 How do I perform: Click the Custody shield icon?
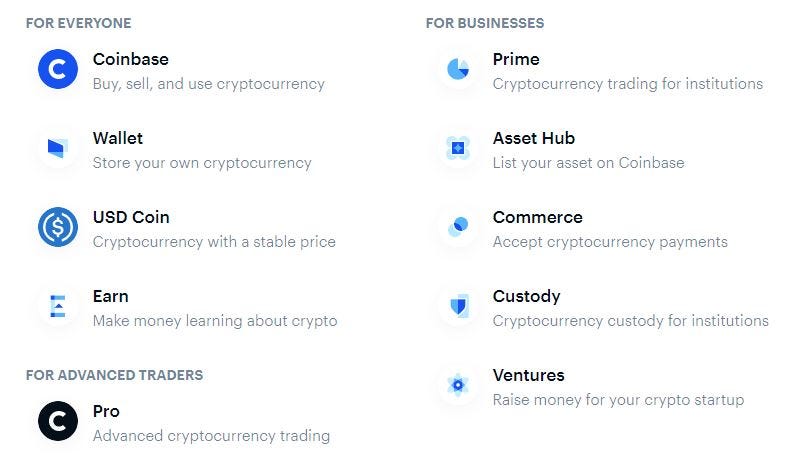(458, 306)
